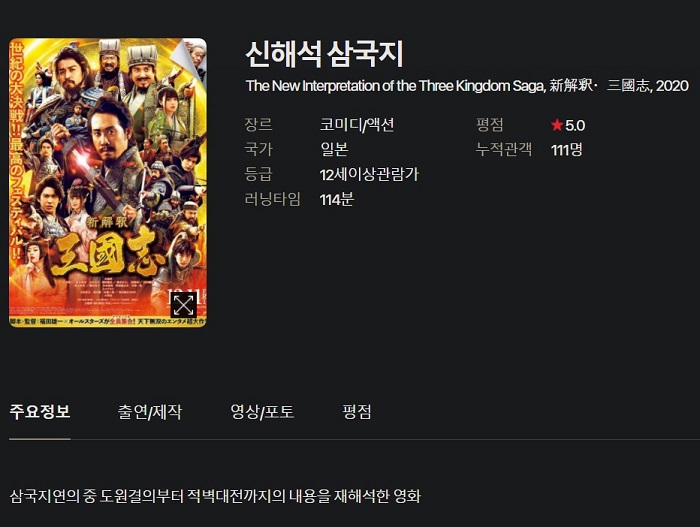Viewport: 700px width, 527px height.
Task: Select the 평점 tab
Action: [x=357, y=411]
